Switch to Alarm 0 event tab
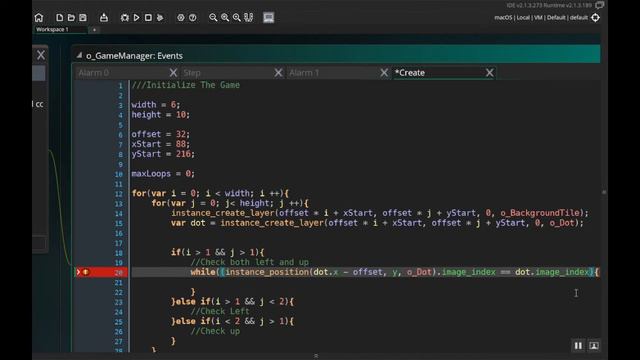The width and height of the screenshot is (640, 360). [x=122, y=73]
